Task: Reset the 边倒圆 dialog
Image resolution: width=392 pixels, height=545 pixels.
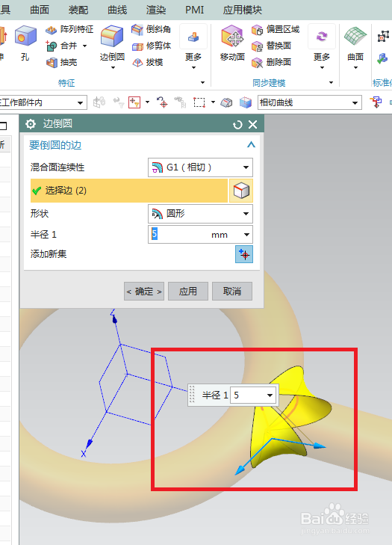Action: click(x=237, y=124)
